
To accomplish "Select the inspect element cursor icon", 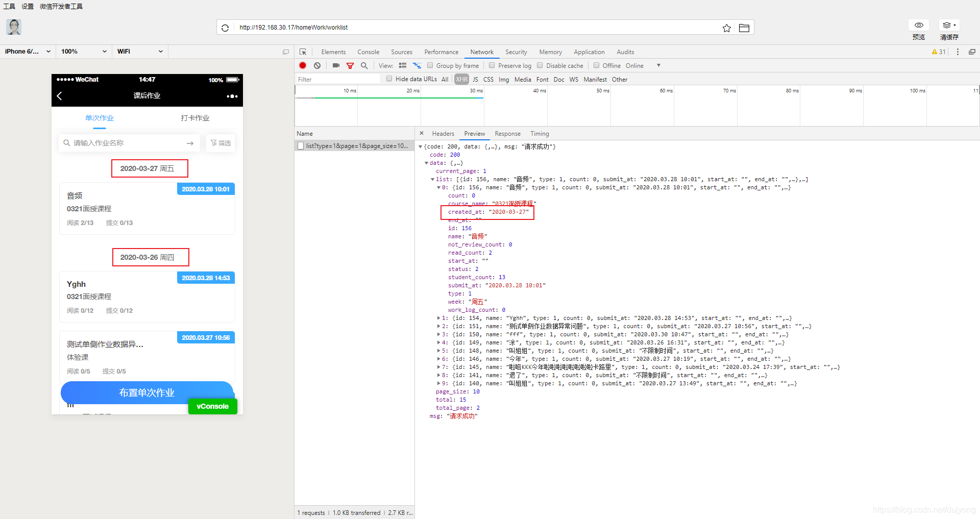I will (303, 52).
